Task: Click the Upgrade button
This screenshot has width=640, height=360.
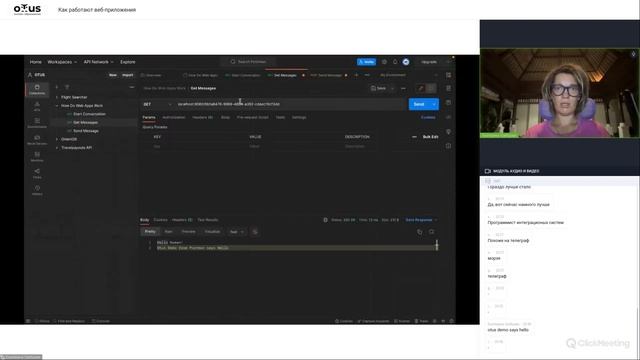Action: (429, 62)
